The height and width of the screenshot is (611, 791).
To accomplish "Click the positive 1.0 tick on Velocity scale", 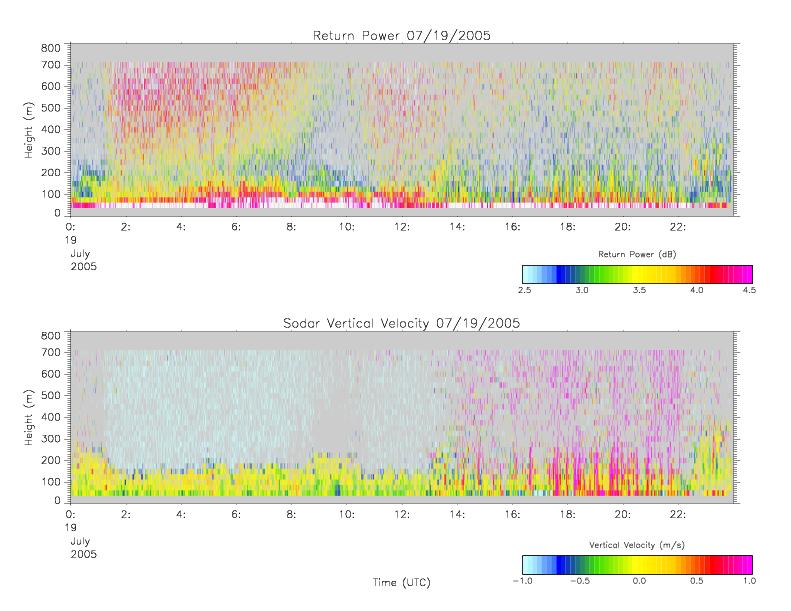I will point(750,581).
